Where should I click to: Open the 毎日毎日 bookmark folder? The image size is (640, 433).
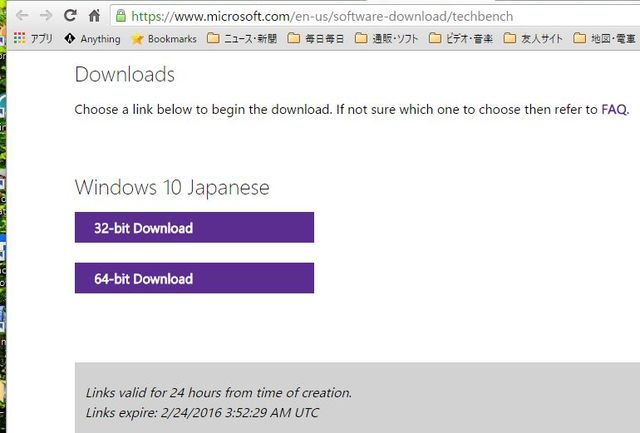316,39
